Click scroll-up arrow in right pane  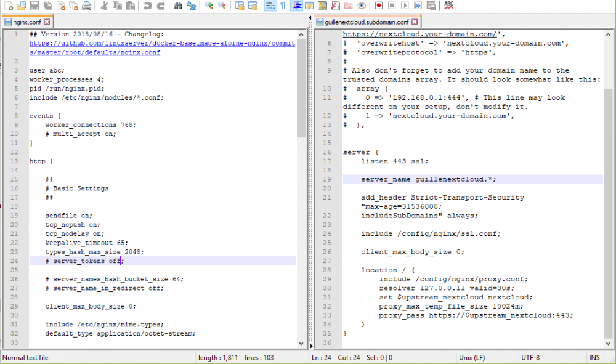click(x=608, y=34)
